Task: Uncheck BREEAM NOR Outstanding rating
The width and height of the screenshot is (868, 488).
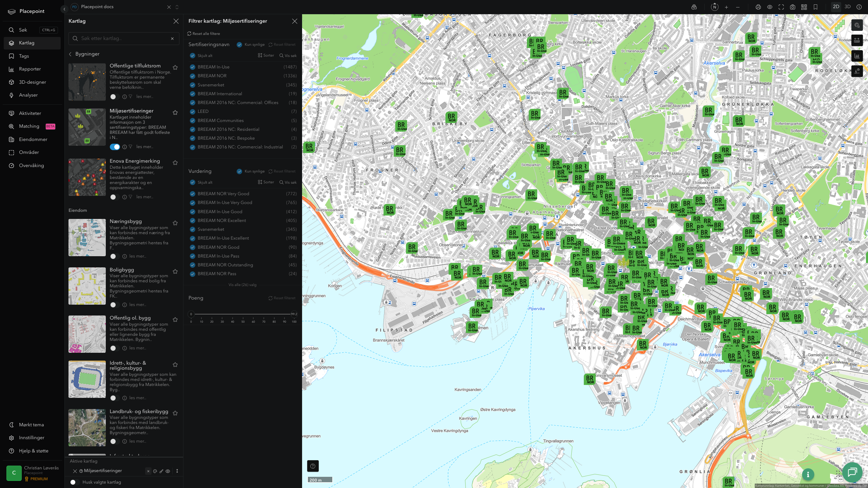Action: (193, 265)
